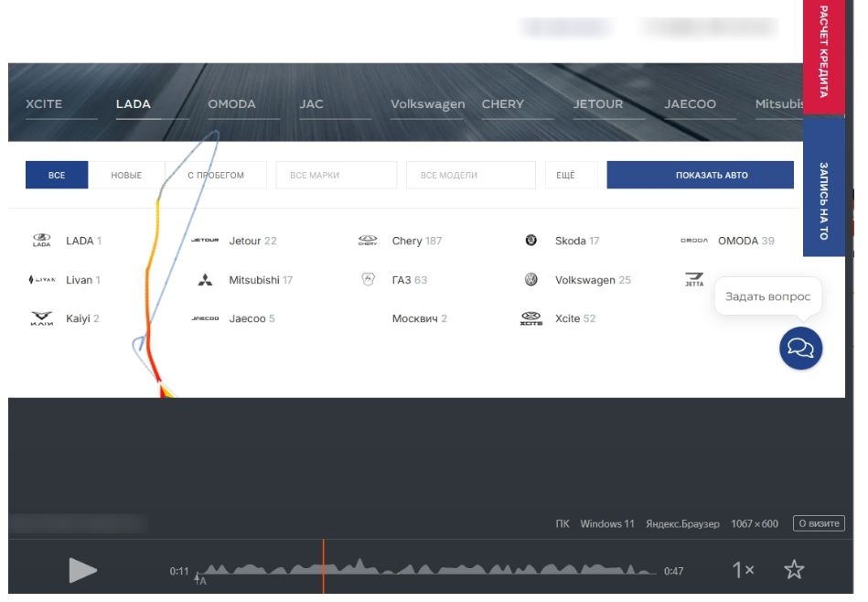Click the LADA logo in the brand list
Image resolution: width=868 pixels, height=602 pixels.
41,241
